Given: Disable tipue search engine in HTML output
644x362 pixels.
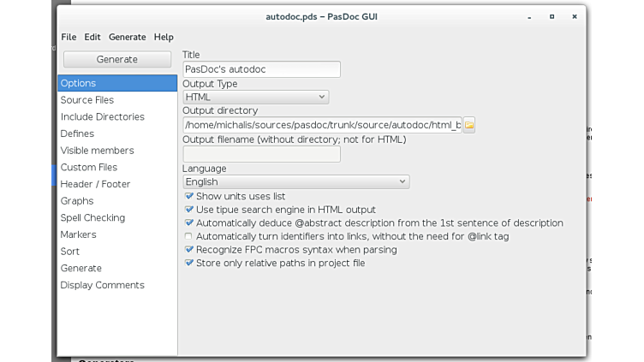Looking at the screenshot, I should tap(189, 210).
